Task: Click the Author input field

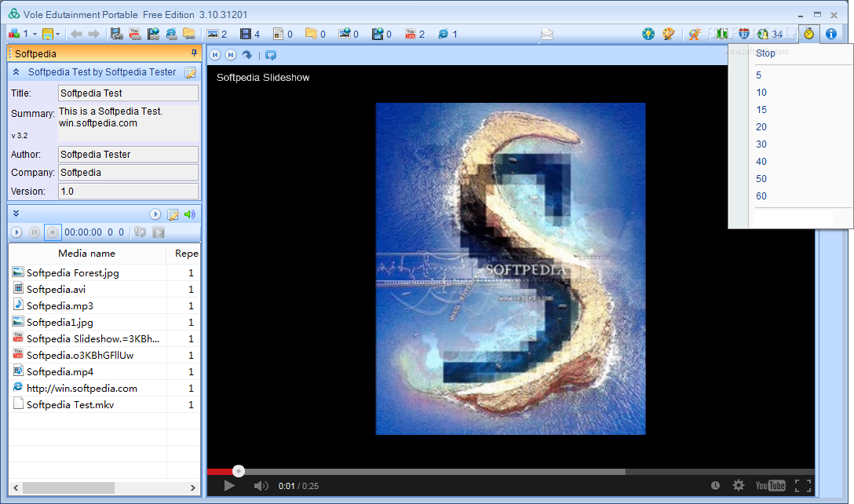Action: (128, 154)
